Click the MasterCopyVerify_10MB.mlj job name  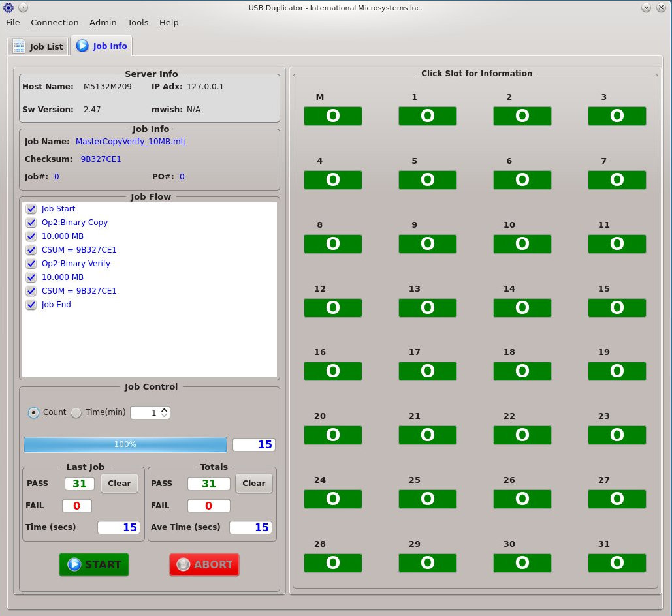pyautogui.click(x=131, y=142)
